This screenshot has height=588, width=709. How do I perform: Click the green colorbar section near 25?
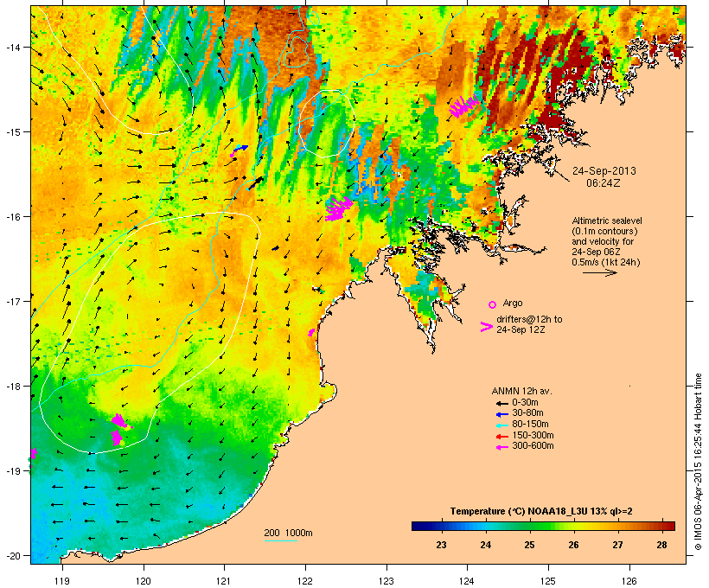(x=529, y=526)
